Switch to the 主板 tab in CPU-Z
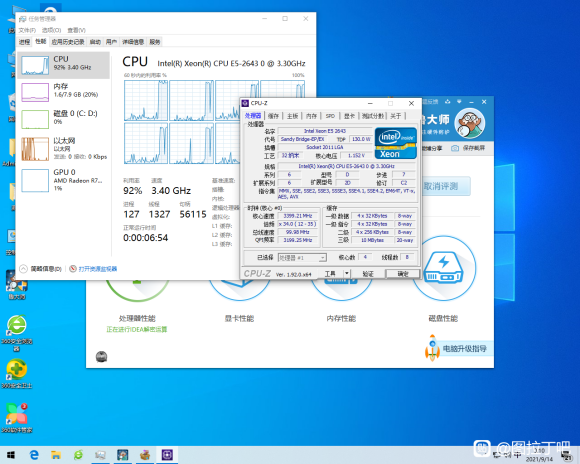 pos(293,116)
